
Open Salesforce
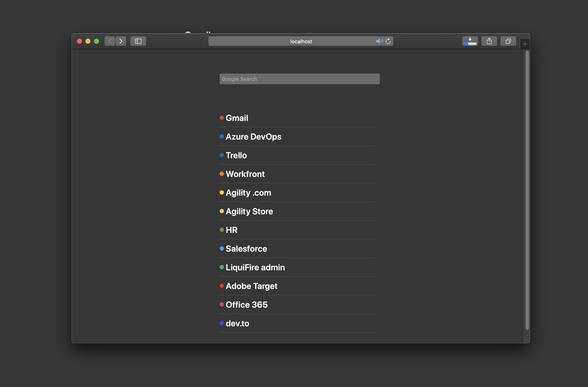click(x=246, y=249)
